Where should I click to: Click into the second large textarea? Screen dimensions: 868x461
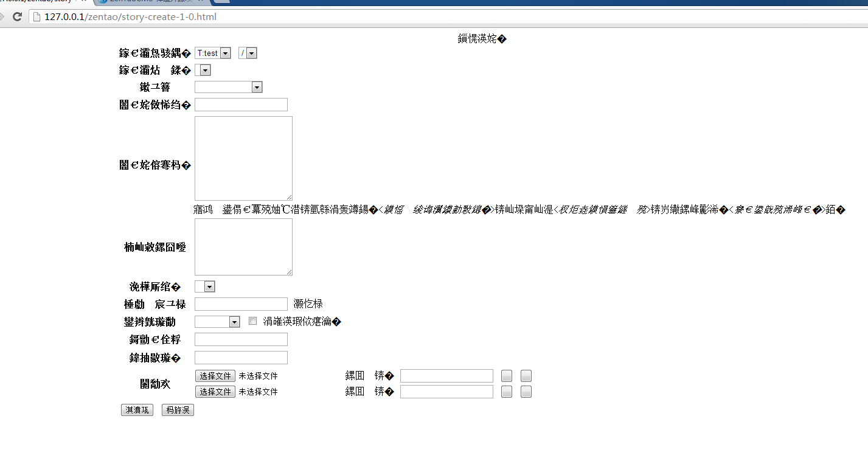pyautogui.click(x=243, y=247)
